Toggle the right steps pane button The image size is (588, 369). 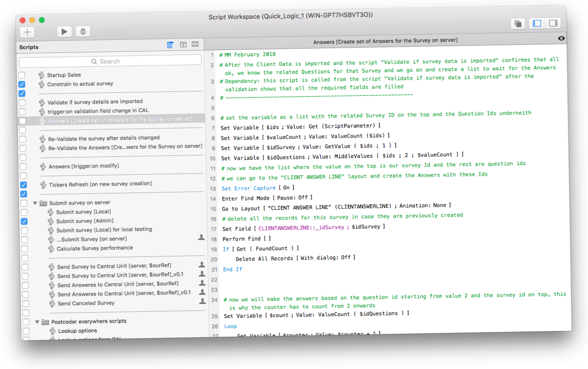pyautogui.click(x=553, y=23)
